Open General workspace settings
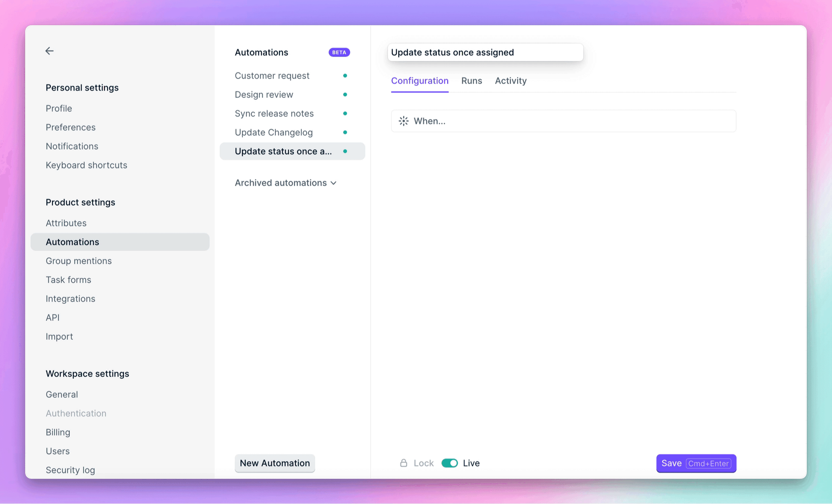This screenshot has height=504, width=832. [62, 394]
